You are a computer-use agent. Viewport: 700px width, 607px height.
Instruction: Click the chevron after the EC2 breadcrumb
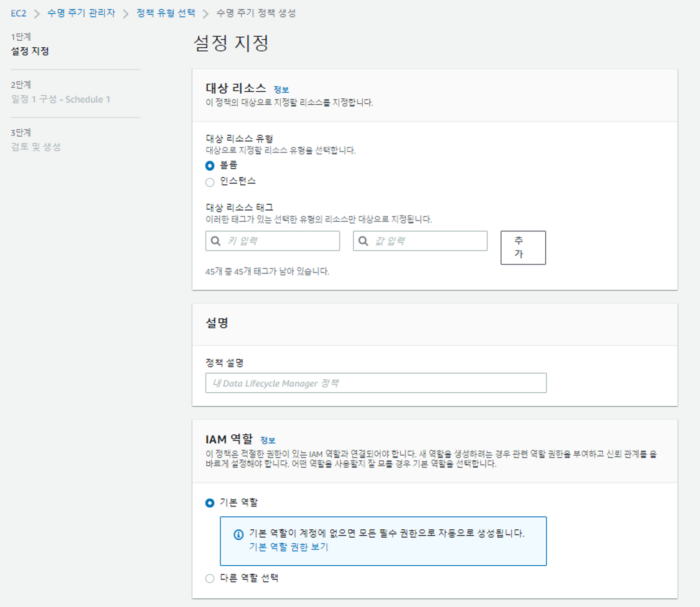click(37, 14)
